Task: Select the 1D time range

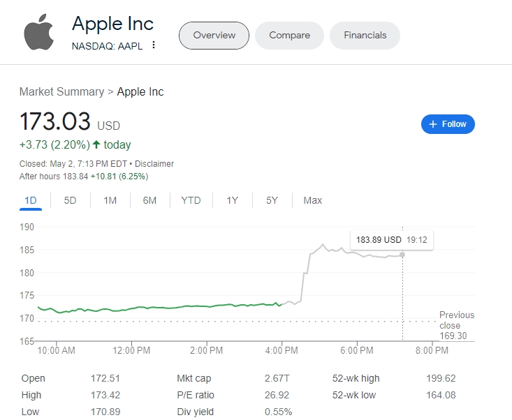Action: (31, 201)
